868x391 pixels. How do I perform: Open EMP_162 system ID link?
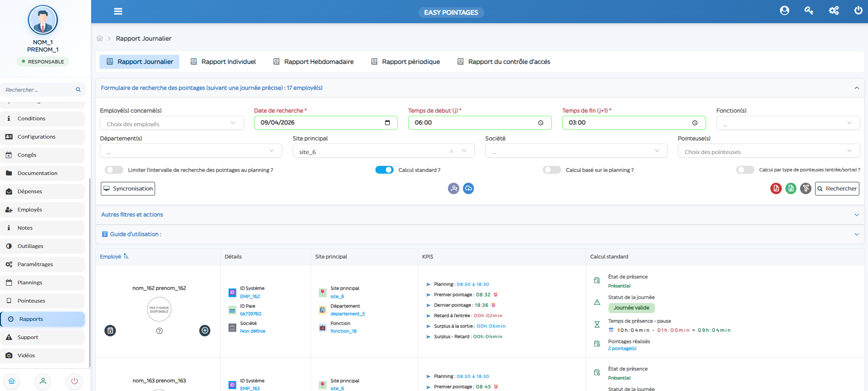[250, 296]
